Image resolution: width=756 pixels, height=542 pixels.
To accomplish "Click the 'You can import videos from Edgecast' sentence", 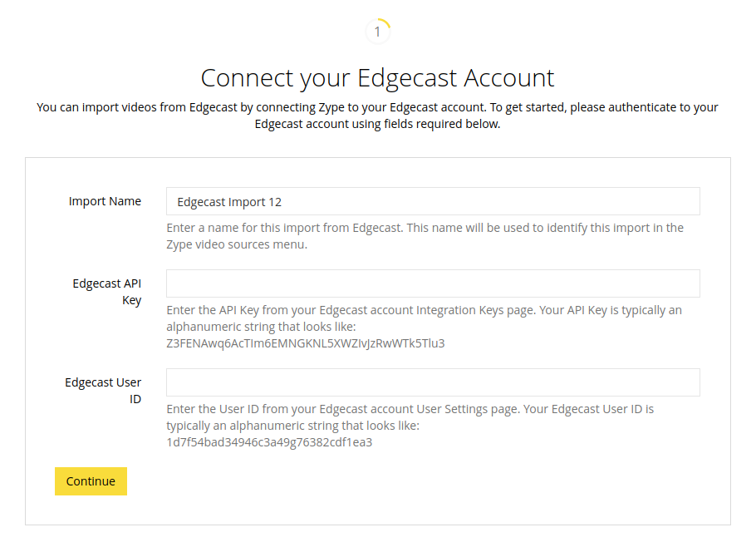I will 377,107.
